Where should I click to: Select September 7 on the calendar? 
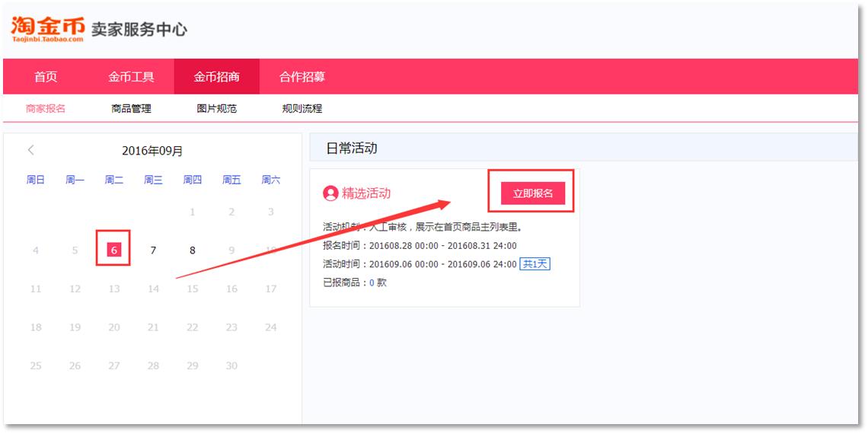[153, 251]
